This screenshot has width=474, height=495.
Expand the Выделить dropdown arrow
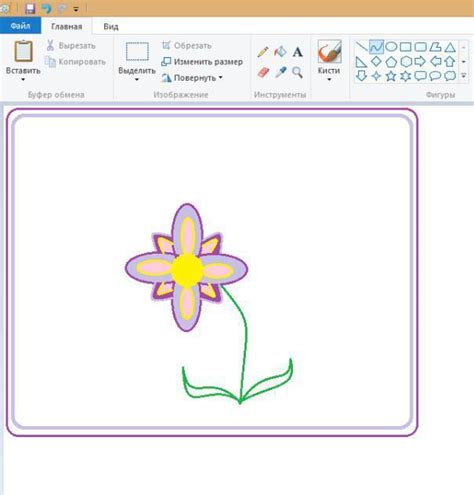[x=137, y=80]
